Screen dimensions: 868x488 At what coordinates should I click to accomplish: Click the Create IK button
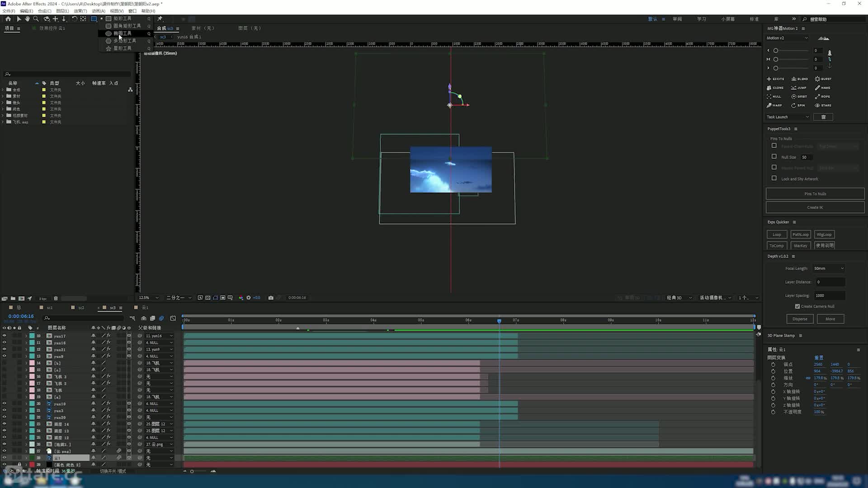click(815, 207)
